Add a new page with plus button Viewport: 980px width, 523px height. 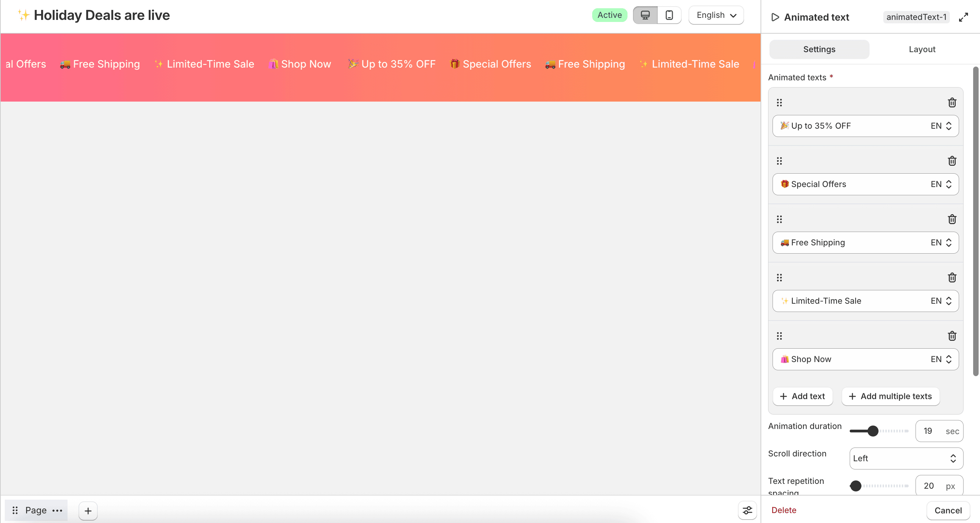pos(88,511)
